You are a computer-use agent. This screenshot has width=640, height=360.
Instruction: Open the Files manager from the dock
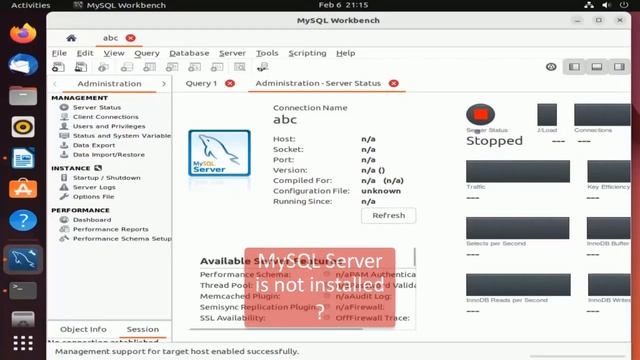(23, 96)
